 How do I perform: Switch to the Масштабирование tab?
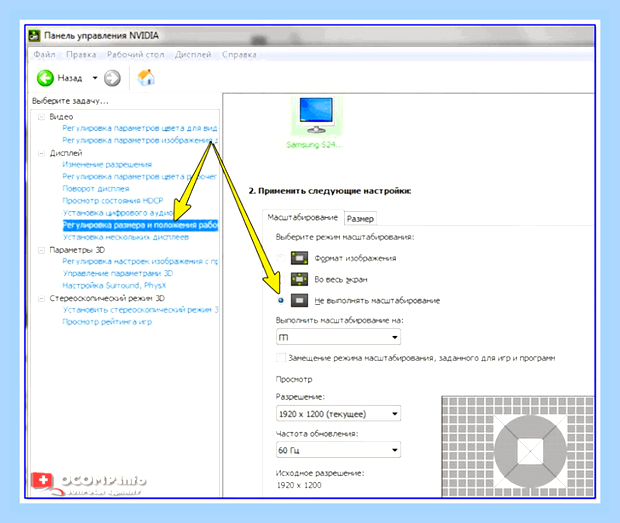pos(303,217)
